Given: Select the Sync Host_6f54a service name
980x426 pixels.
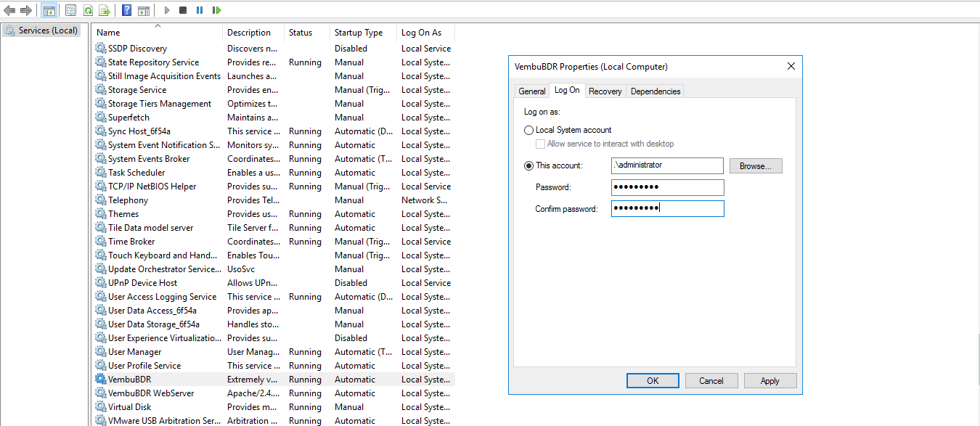Looking at the screenshot, I should [x=139, y=131].
